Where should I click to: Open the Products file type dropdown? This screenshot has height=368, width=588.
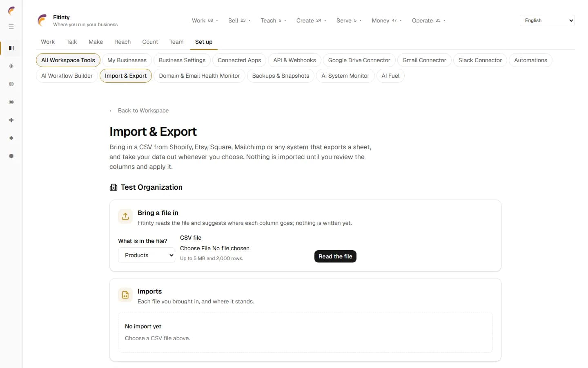pos(147,255)
